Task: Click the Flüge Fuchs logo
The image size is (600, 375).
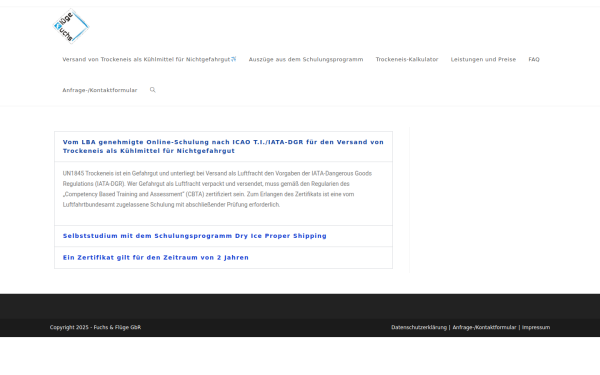Action: (x=71, y=26)
